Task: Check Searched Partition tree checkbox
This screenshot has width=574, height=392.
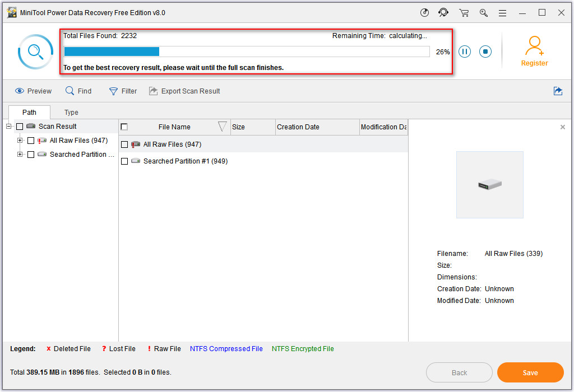Action: [x=31, y=155]
